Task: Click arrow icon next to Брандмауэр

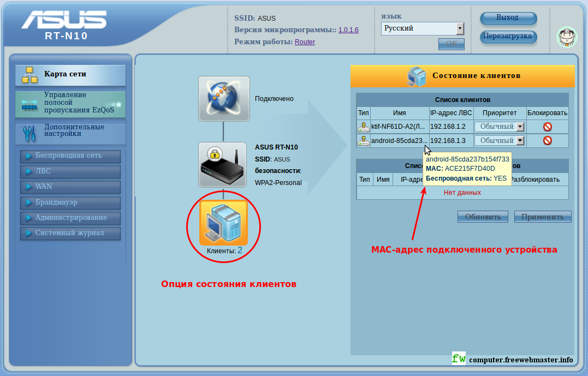Action: click(x=28, y=202)
